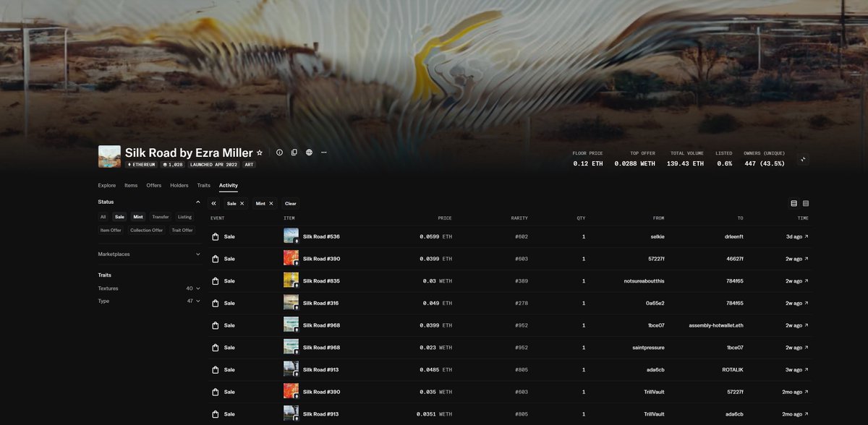Switch to the Traits tab
This screenshot has height=425, width=868.
click(204, 186)
